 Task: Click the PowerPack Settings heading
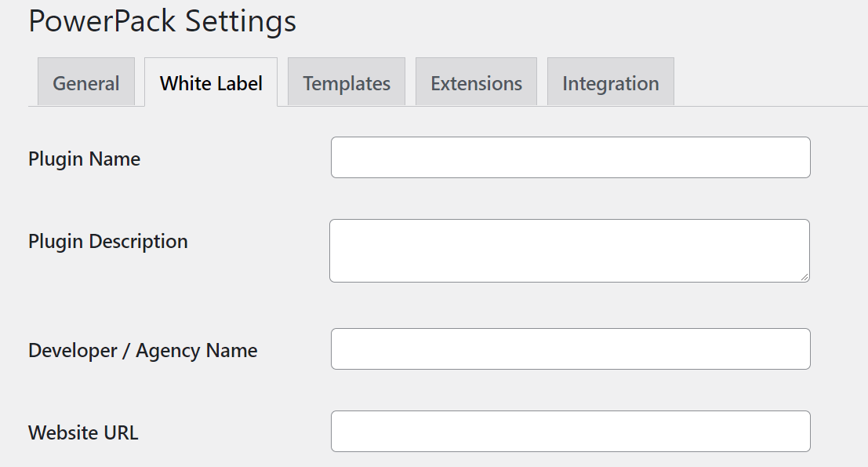click(162, 21)
